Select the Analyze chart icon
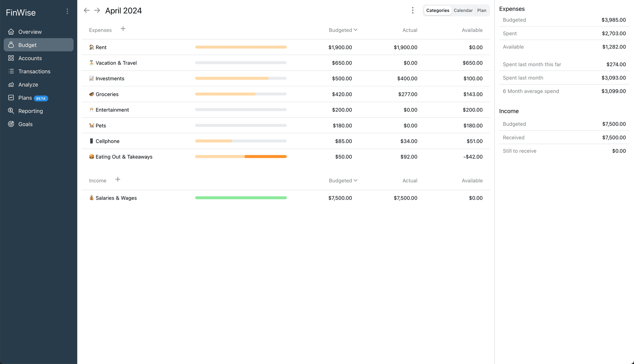Viewport: 634px width, 364px height. coord(11,84)
